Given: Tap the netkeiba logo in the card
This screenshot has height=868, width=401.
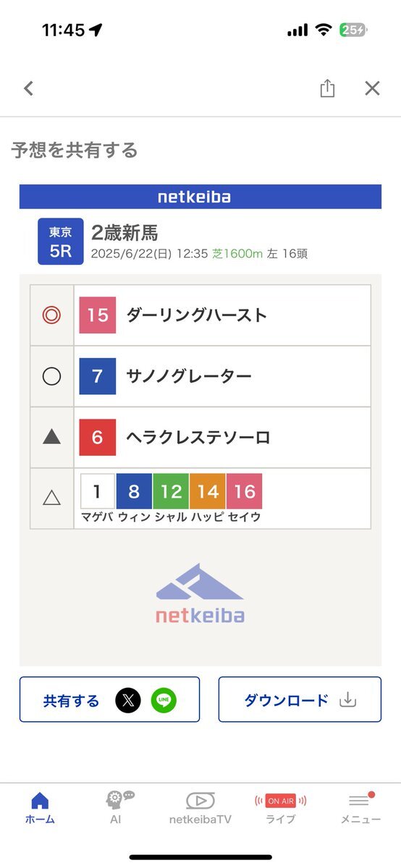Looking at the screenshot, I should 200,593.
